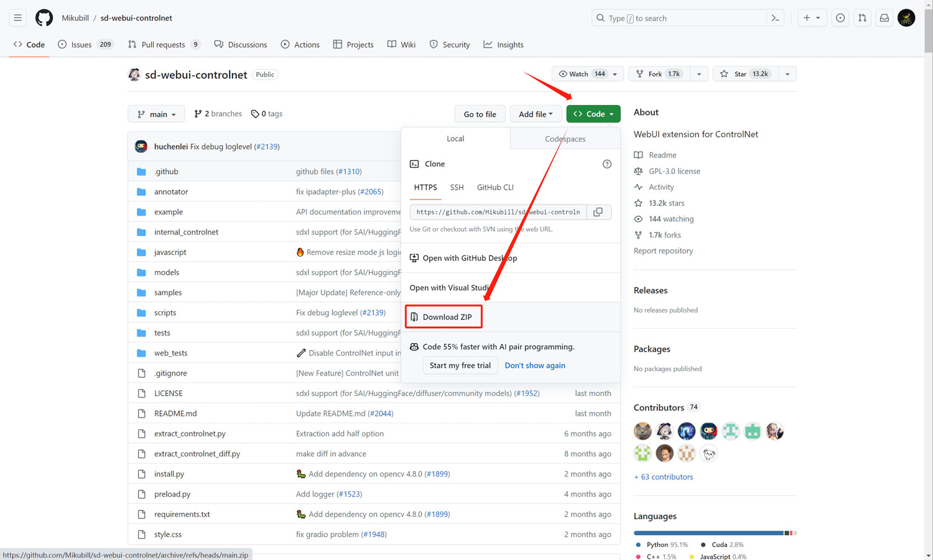Open commit link #2139 in latest commit
Screen dimensions: 933x560
(x=267, y=147)
